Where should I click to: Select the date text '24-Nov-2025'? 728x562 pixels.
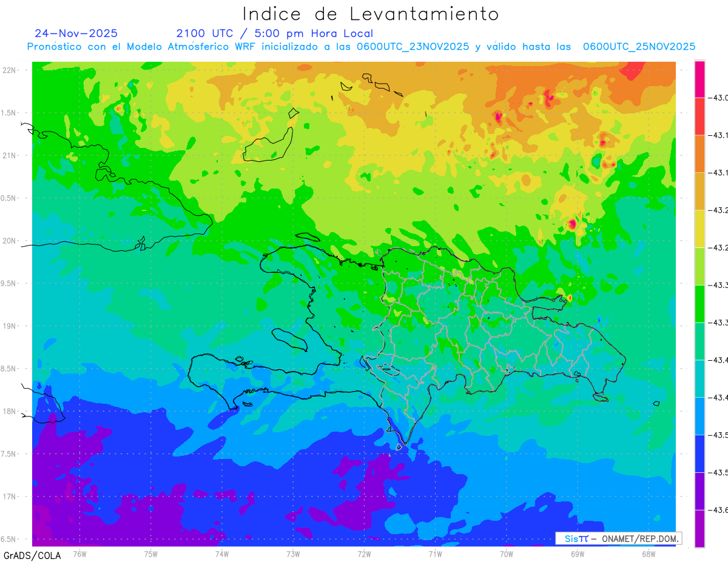click(76, 33)
